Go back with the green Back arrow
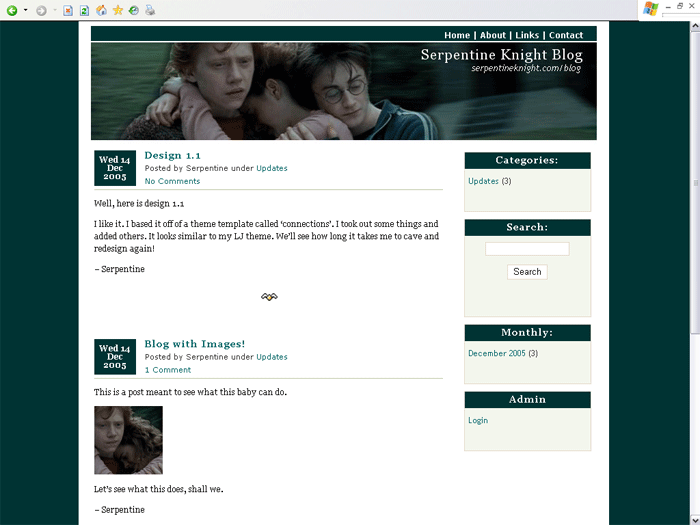The image size is (700, 525). coord(12,10)
